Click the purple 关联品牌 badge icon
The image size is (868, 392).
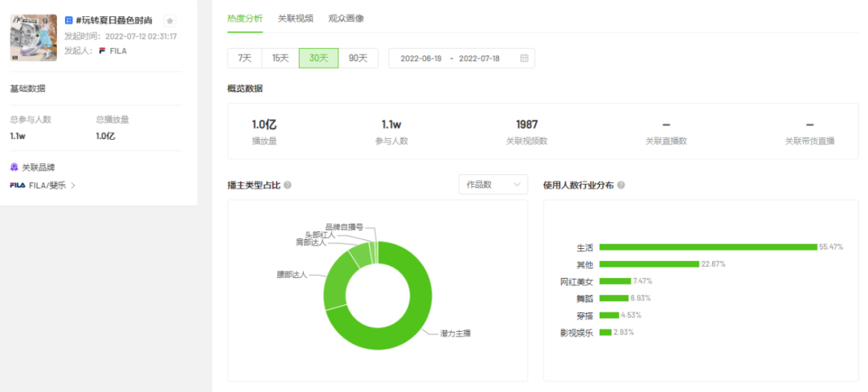point(14,167)
